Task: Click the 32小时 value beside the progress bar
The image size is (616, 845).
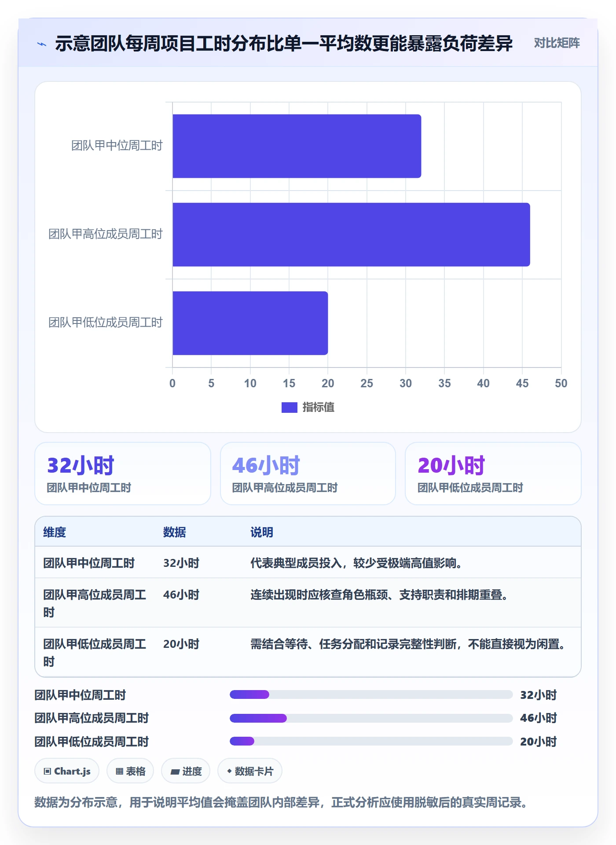Action: click(539, 695)
